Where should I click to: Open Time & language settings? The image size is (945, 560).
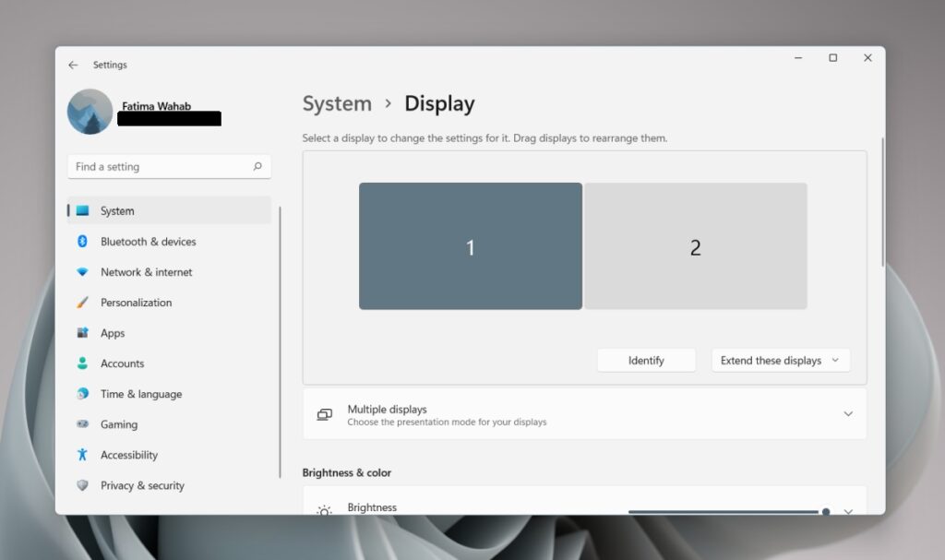coord(144,393)
